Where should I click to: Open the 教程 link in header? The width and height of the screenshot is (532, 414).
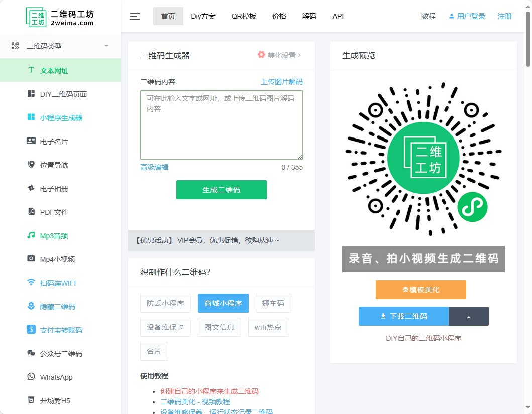[429, 16]
